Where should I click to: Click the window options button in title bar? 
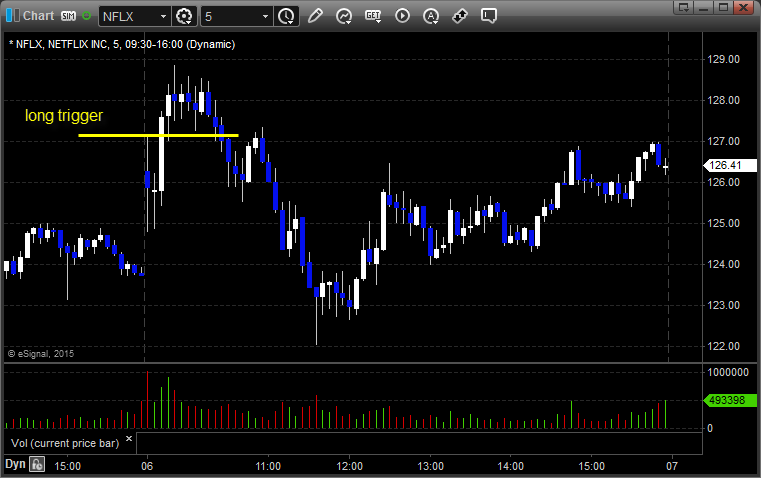pos(684,7)
